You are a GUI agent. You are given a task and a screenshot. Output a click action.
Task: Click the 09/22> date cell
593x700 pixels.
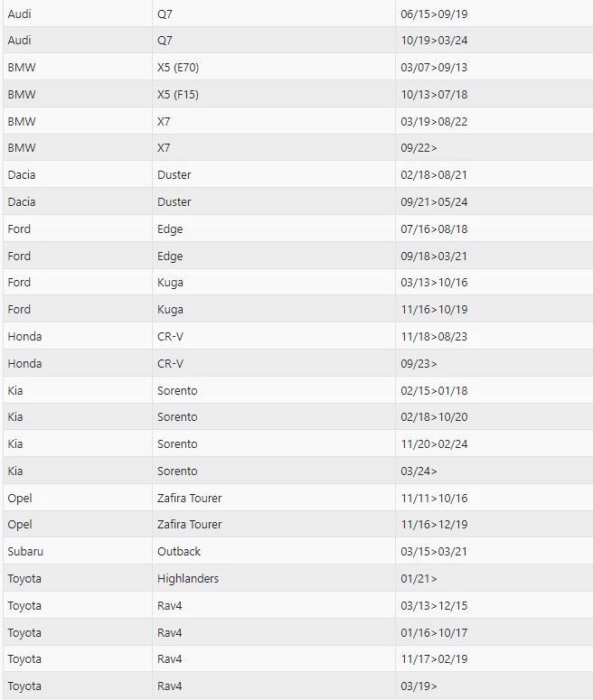419,148
